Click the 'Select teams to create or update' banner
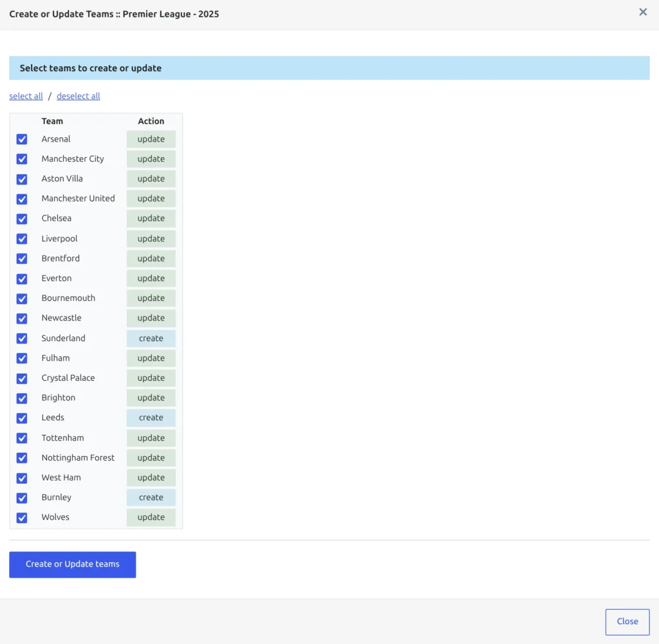Screen dimensions: 659x644 329,68
